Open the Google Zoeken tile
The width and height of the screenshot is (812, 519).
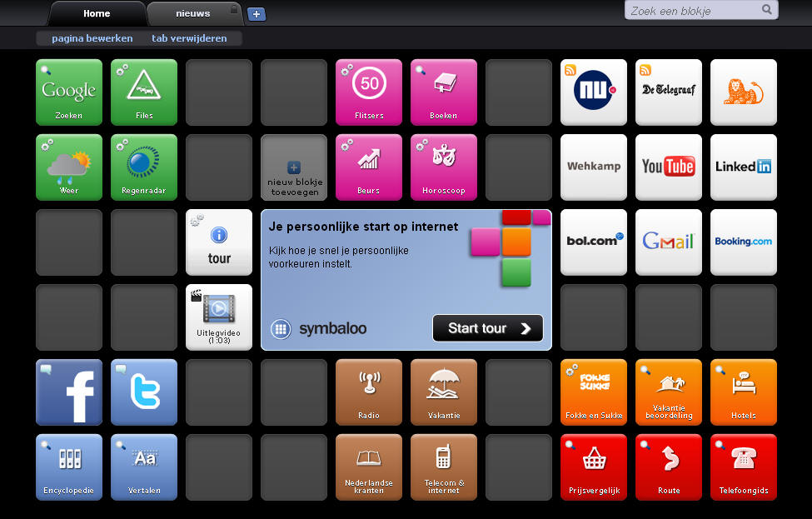(x=69, y=92)
